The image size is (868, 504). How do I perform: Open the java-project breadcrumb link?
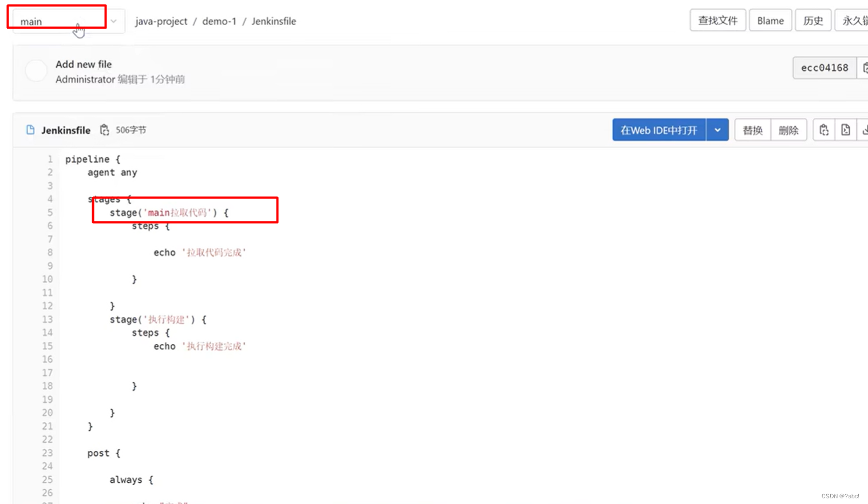[161, 21]
